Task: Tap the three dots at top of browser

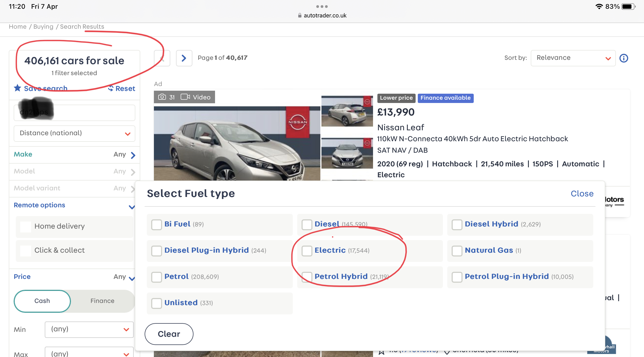Action: pos(322,6)
